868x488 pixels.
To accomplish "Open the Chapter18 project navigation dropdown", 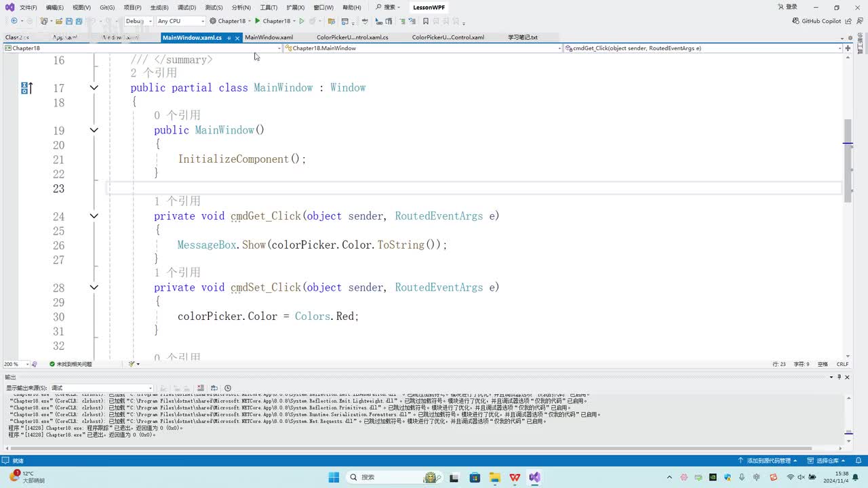I will click(x=143, y=48).
